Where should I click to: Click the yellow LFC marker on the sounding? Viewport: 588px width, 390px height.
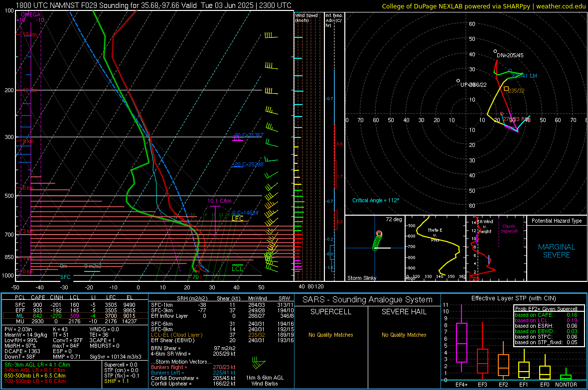pos(237,219)
